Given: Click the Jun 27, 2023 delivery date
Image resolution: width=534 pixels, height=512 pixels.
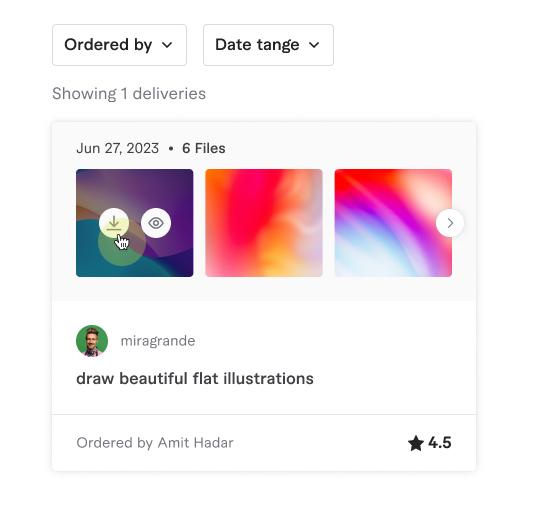Looking at the screenshot, I should (117, 148).
